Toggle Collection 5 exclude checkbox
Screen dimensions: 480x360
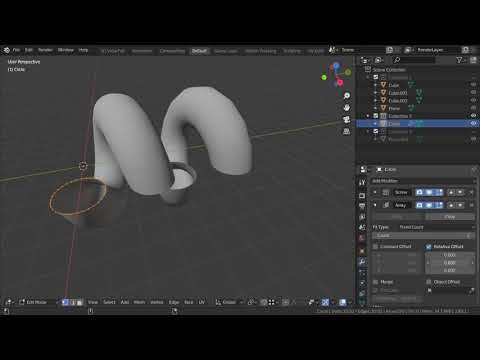376,116
